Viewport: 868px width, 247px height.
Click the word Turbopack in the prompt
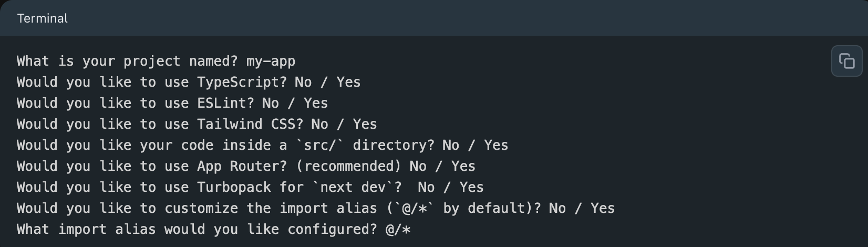click(x=234, y=188)
